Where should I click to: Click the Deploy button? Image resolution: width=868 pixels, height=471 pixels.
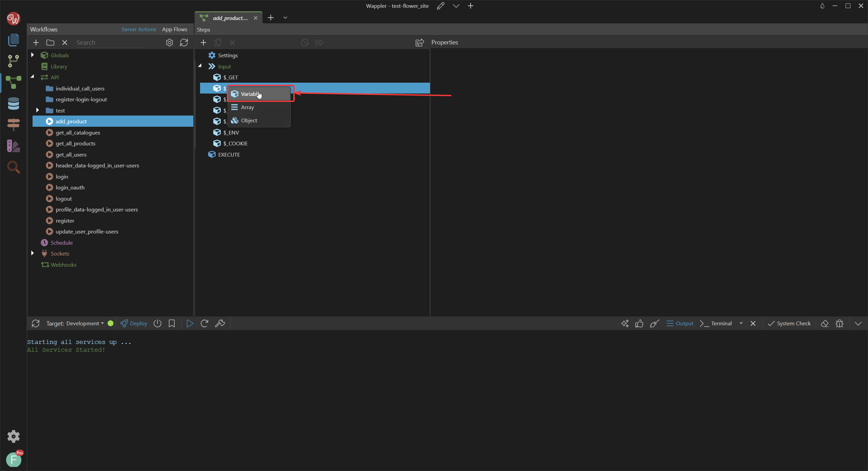(x=134, y=323)
